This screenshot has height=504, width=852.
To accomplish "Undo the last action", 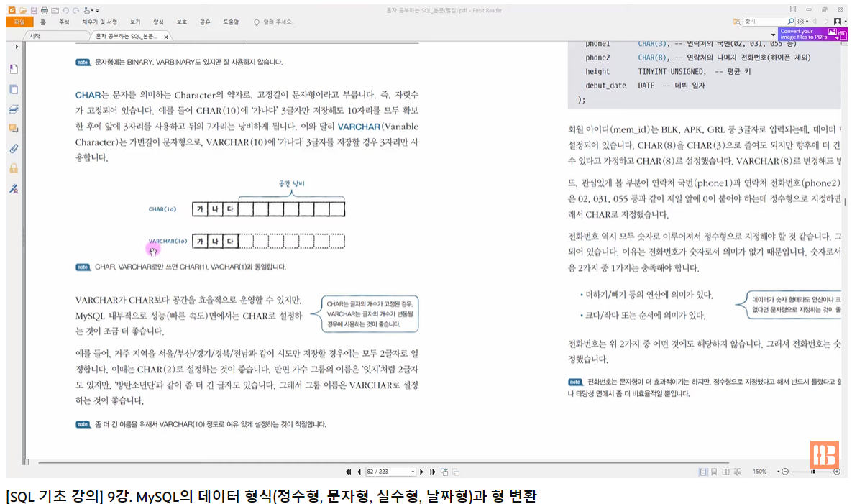I will point(65,10).
